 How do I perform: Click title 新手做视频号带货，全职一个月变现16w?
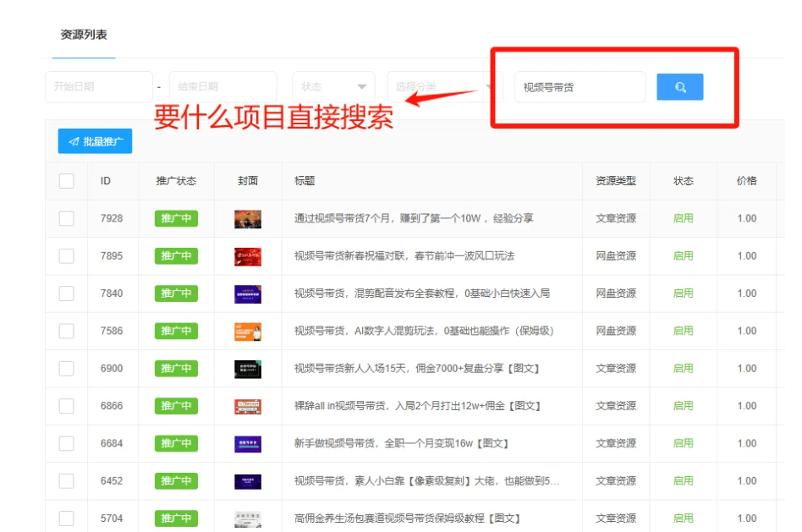(x=402, y=443)
